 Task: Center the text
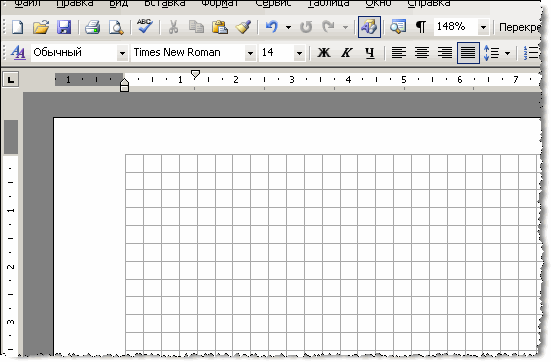click(422, 53)
